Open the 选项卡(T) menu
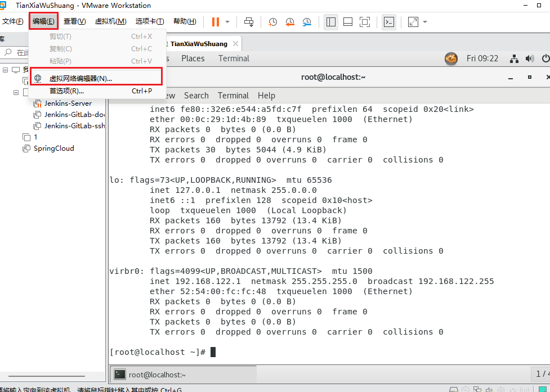 (150, 21)
